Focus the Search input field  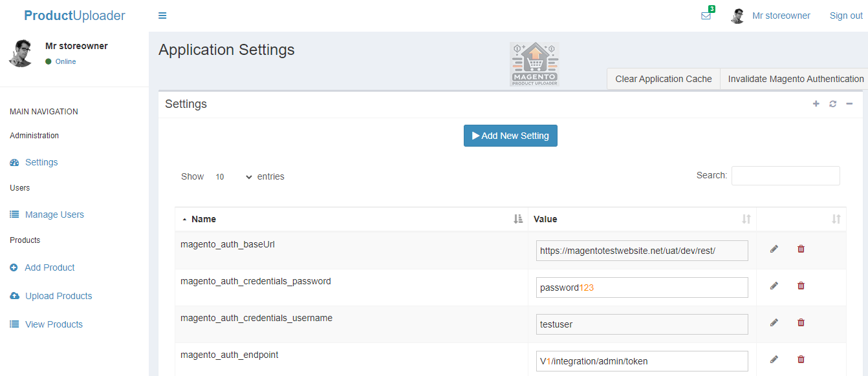(x=785, y=176)
